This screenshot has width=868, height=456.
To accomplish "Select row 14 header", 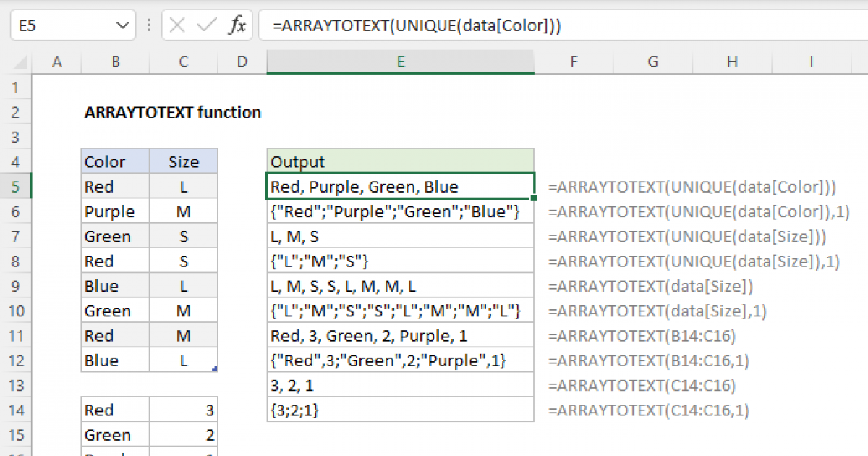I will [x=16, y=410].
